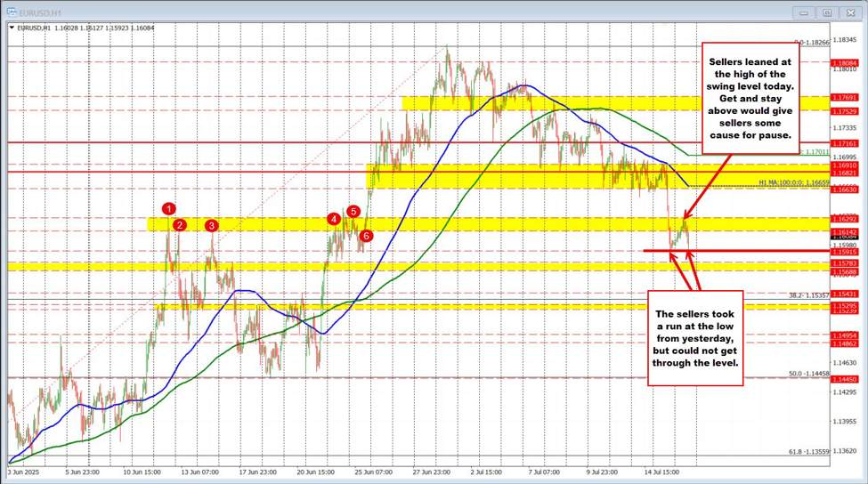The width and height of the screenshot is (868, 484).
Task: Select the 'Sellers leaned at the high' annotation box
Action: point(749,98)
